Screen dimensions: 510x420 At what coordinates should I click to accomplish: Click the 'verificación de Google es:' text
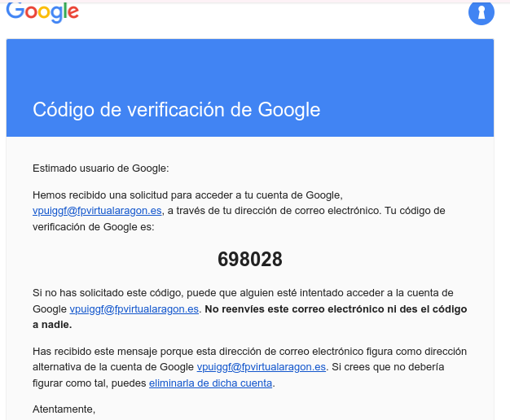click(x=94, y=226)
